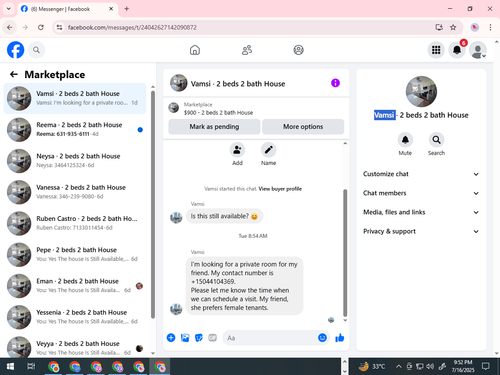Send a thumbs-up like
The width and height of the screenshot is (500, 375).
click(x=340, y=338)
